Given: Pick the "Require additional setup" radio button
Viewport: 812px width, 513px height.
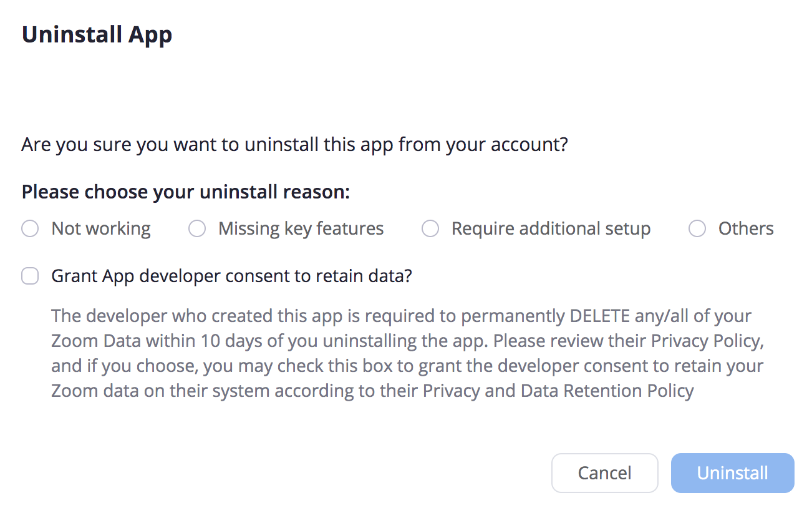Looking at the screenshot, I should [430, 229].
